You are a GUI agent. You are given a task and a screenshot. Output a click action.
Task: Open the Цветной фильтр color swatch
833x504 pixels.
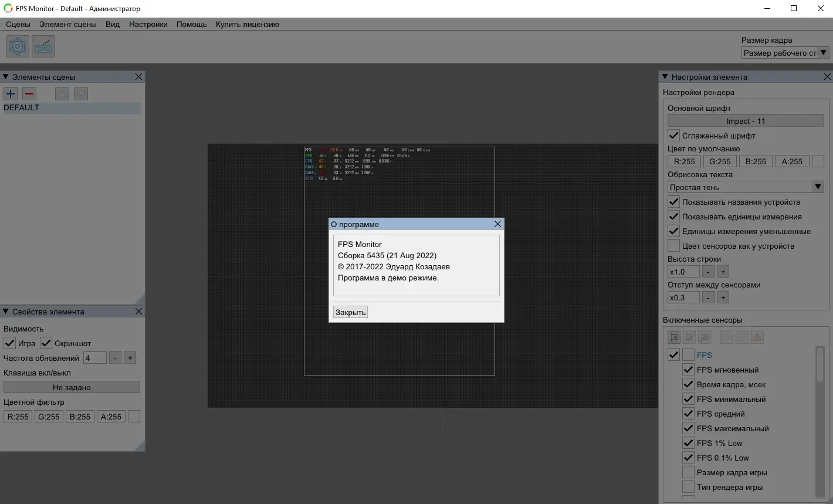[x=134, y=417]
